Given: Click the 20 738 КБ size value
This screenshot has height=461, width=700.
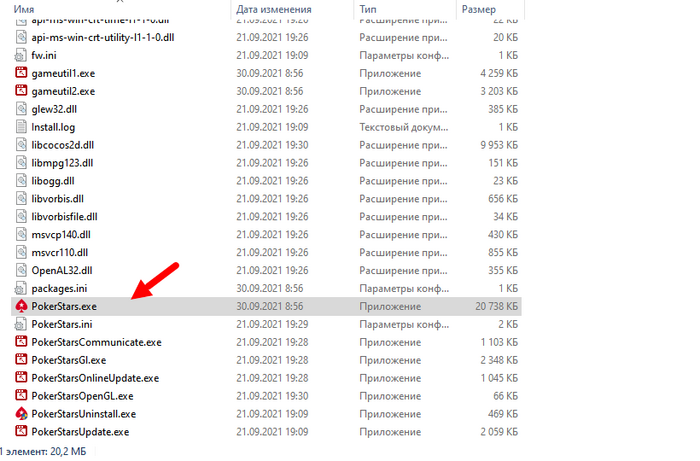Looking at the screenshot, I should pos(496,307).
